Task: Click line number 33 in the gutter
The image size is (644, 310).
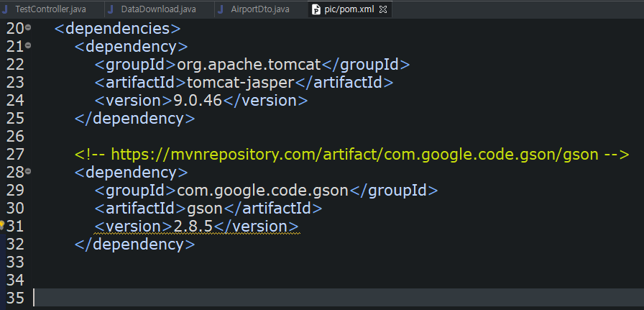Action: click(15, 262)
